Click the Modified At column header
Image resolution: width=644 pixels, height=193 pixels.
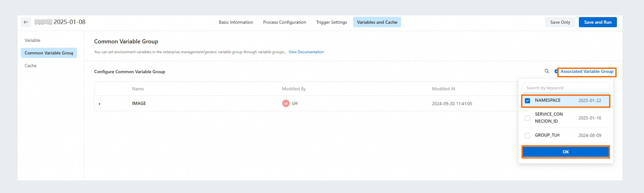click(x=444, y=89)
